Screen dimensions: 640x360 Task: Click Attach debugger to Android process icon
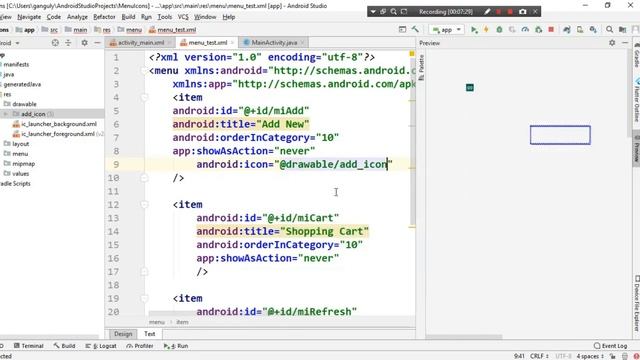tap(538, 30)
